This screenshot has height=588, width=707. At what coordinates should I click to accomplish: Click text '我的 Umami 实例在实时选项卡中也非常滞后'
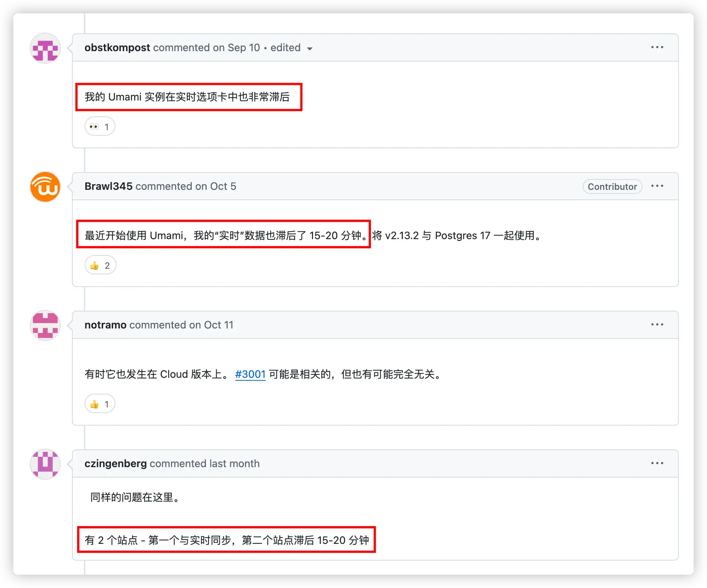click(x=187, y=97)
